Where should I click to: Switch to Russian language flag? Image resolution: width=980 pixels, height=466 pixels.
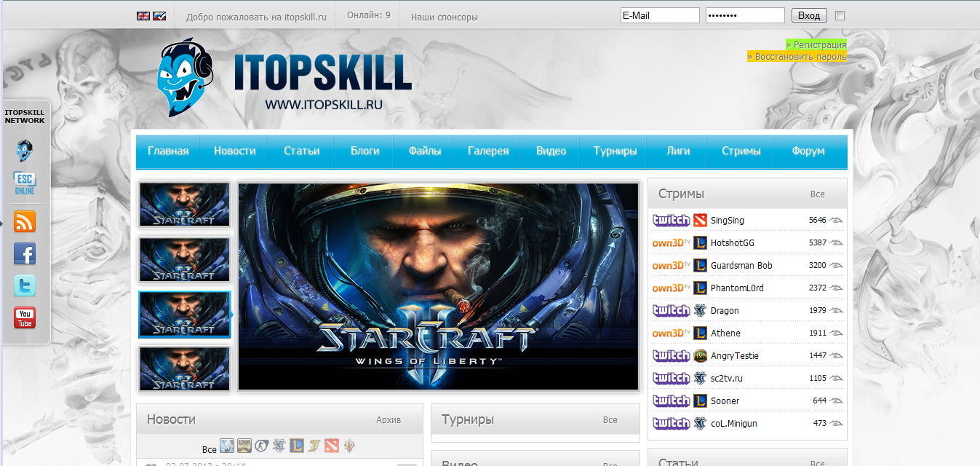[x=160, y=16]
